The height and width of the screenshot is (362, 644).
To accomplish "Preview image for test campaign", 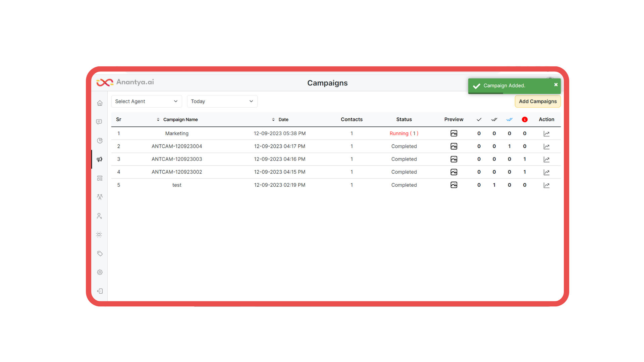I will (x=454, y=185).
